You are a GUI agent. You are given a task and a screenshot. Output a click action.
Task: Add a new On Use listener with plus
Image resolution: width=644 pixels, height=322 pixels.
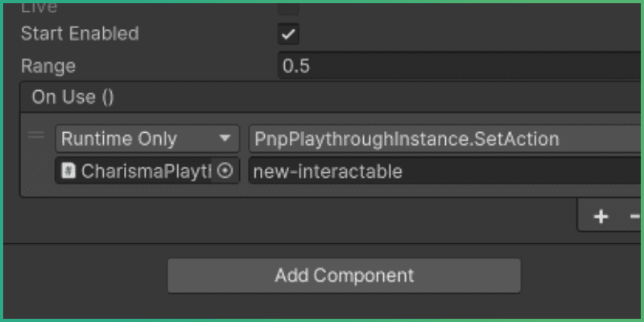coord(601,216)
